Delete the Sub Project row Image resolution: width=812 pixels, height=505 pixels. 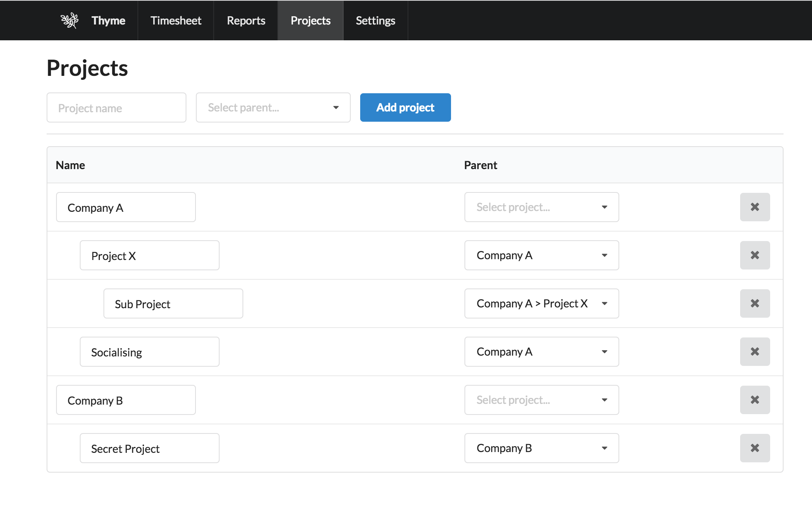(754, 303)
